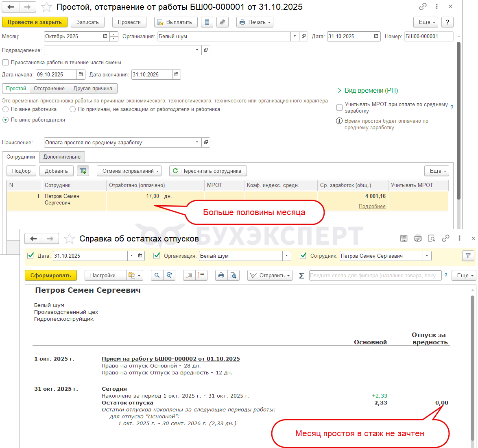Click the Подразделение input field

pyautogui.click(x=118, y=50)
